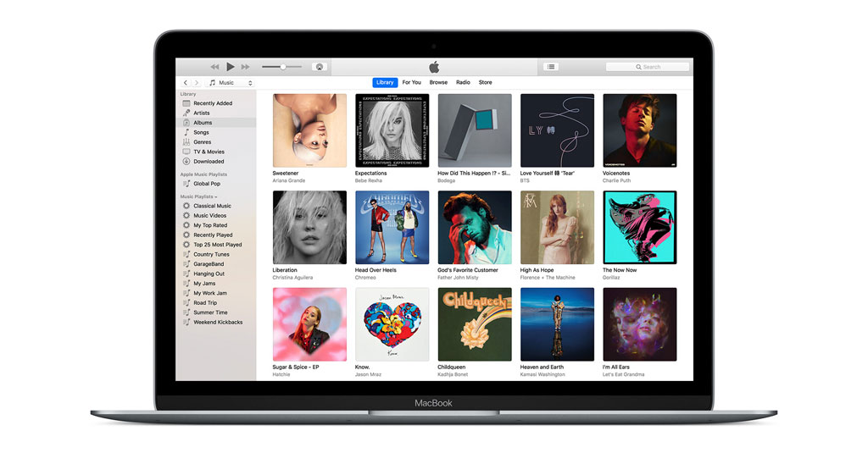Adjust the volume slider

pos(281,67)
